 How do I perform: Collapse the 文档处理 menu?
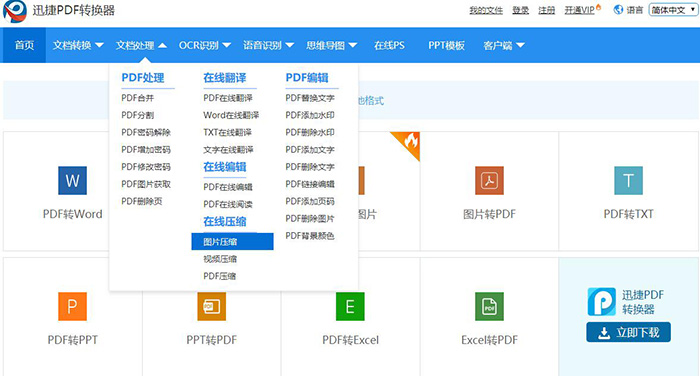pyautogui.click(x=142, y=45)
